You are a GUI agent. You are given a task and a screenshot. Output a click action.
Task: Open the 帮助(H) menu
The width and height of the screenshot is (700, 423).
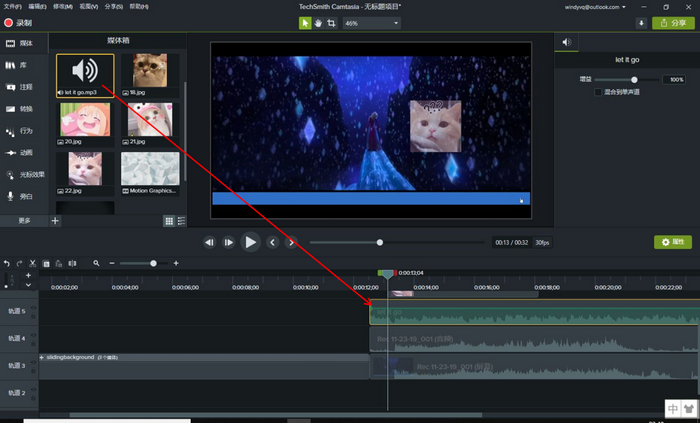139,7
